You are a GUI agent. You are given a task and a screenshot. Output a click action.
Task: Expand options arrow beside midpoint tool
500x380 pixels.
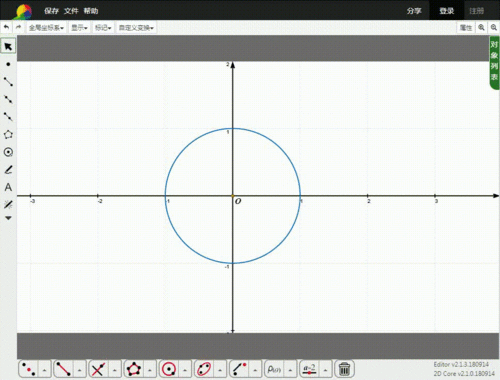pyautogui.click(x=45, y=369)
